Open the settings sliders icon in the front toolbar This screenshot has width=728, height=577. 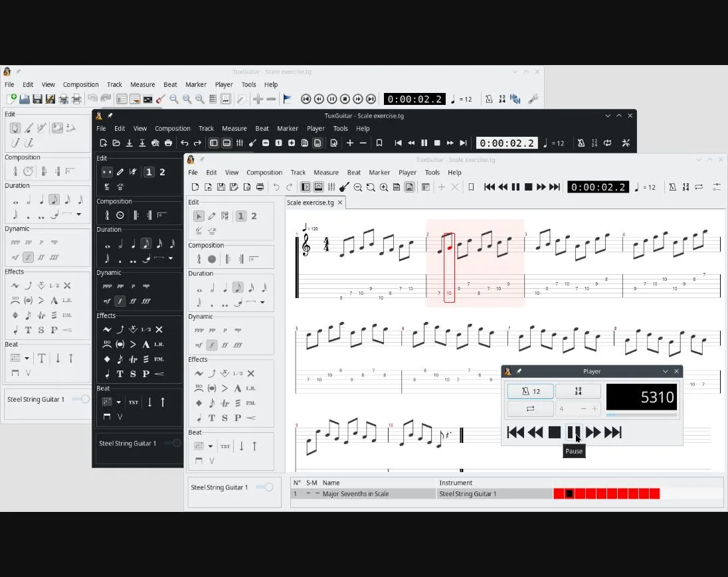tap(717, 187)
